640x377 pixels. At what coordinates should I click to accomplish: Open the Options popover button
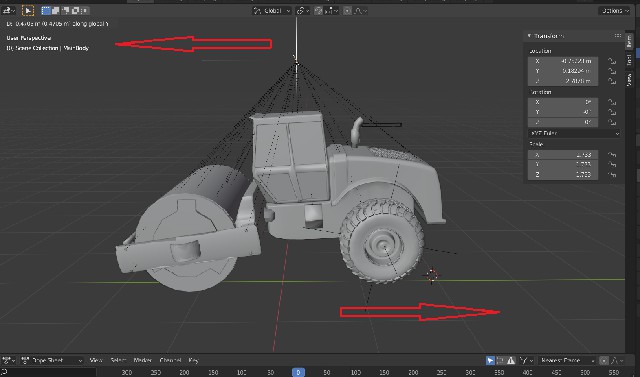(x=615, y=11)
